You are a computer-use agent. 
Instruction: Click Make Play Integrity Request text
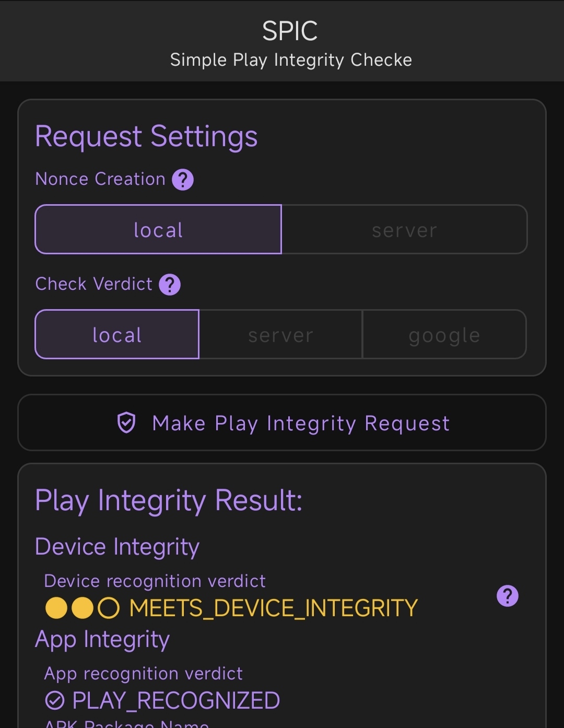[301, 423]
